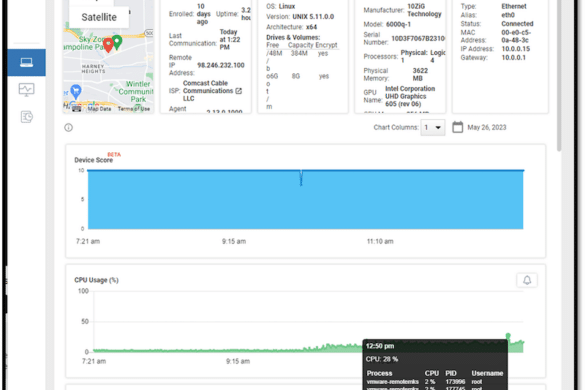The height and width of the screenshot is (390, 585).
Task: Click the IP Address 10.0.0.15 value
Action: pyautogui.click(x=515, y=49)
